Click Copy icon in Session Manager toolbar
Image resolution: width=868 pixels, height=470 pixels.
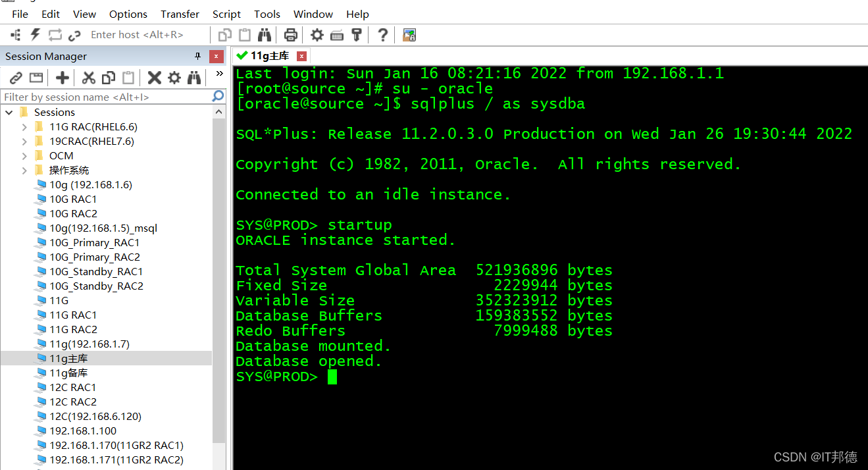tap(109, 78)
